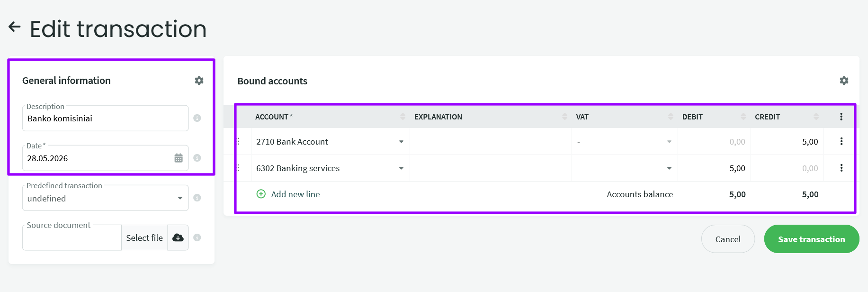Open General information settings gear
Screen dimensions: 868x292
coord(199,81)
